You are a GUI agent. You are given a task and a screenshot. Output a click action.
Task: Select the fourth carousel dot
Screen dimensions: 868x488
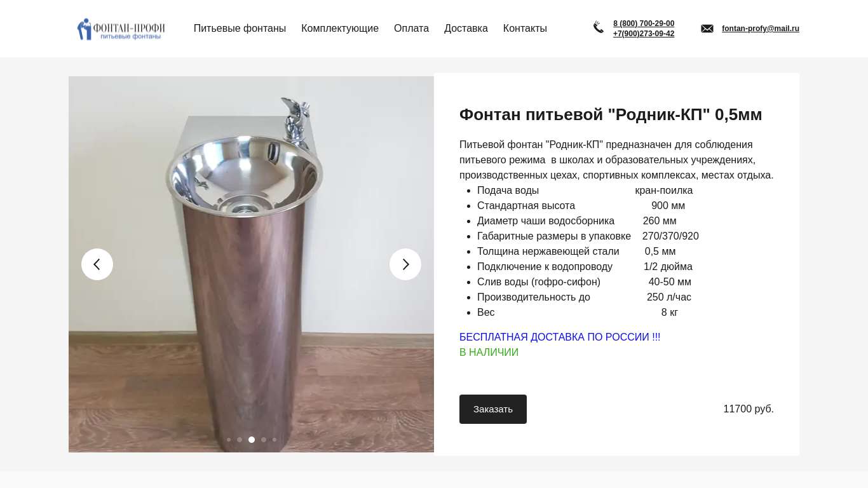(x=264, y=440)
